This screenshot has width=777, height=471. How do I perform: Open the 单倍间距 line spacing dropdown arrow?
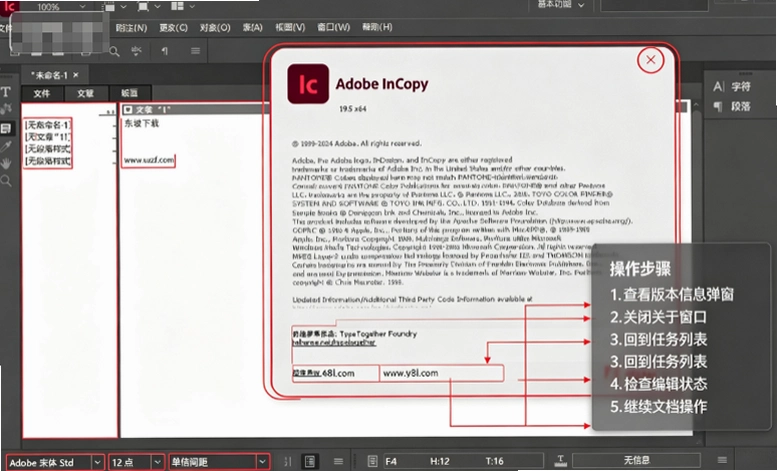tap(262, 462)
